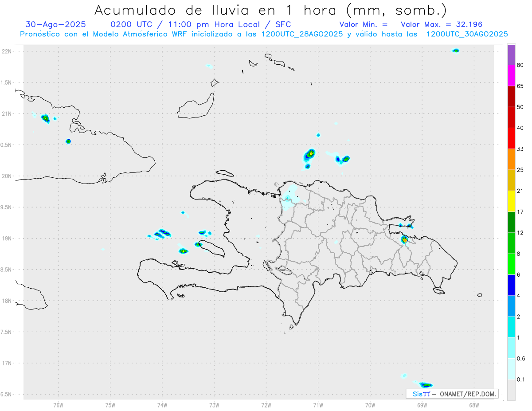Click the colorbar value '25'
Image resolution: width=532 pixels, height=411 pixels.
click(520, 170)
